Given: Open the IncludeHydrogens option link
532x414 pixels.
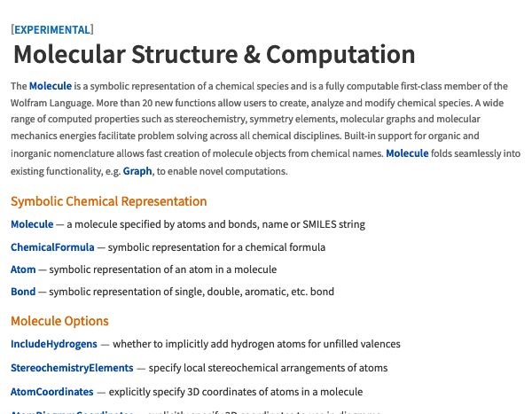Looking at the screenshot, I should [x=54, y=344].
